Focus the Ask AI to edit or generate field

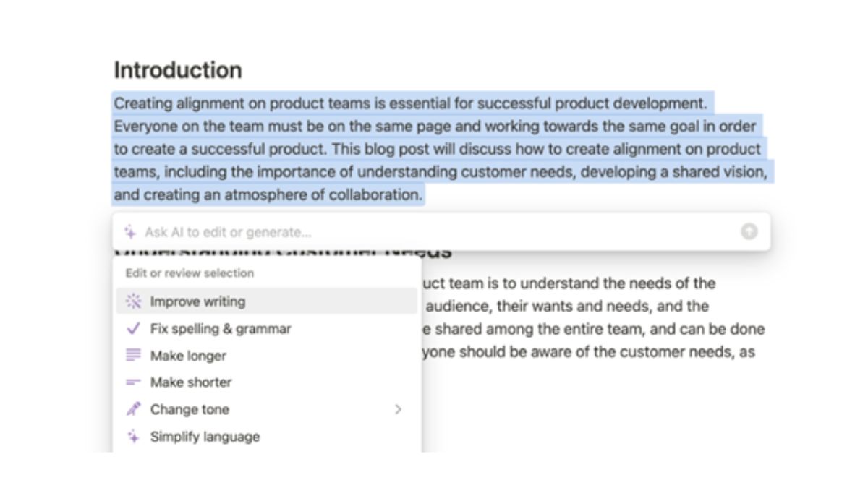tap(434, 232)
